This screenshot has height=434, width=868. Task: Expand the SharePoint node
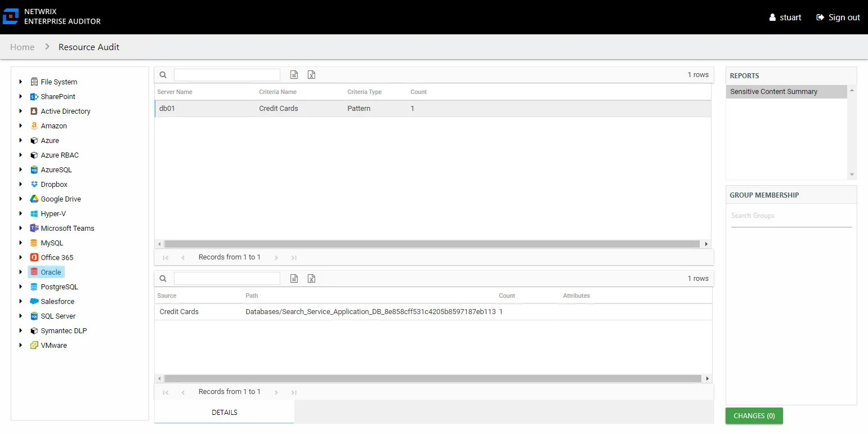21,96
